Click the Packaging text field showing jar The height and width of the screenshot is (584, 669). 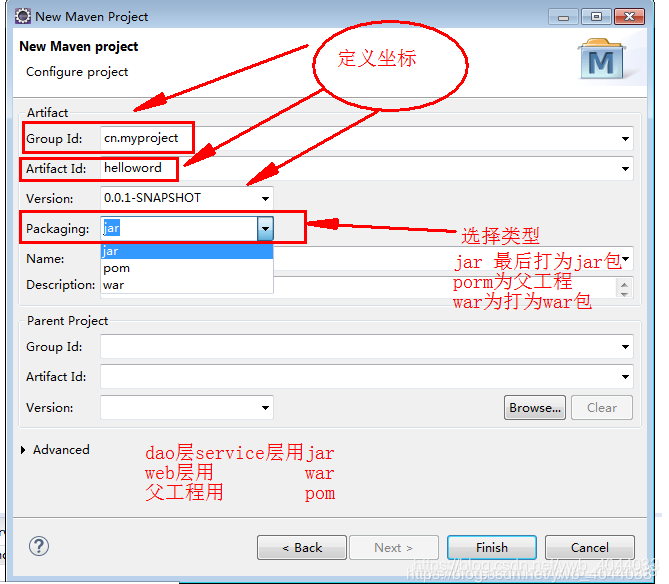pos(179,229)
